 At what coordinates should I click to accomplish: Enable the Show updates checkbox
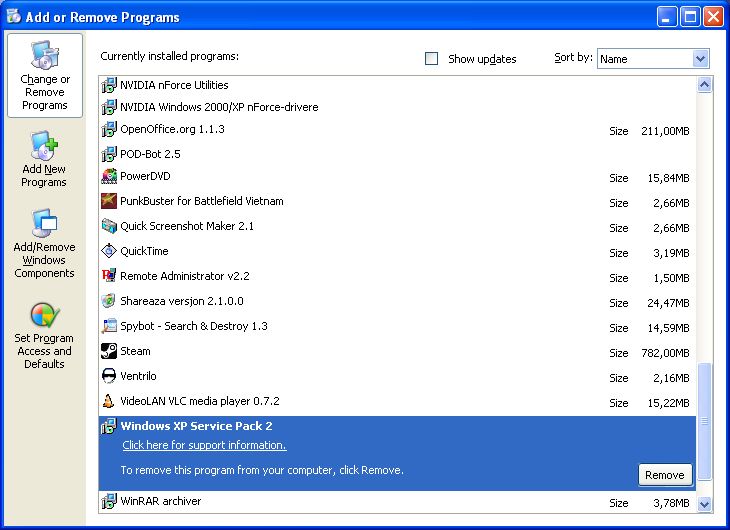(x=432, y=59)
